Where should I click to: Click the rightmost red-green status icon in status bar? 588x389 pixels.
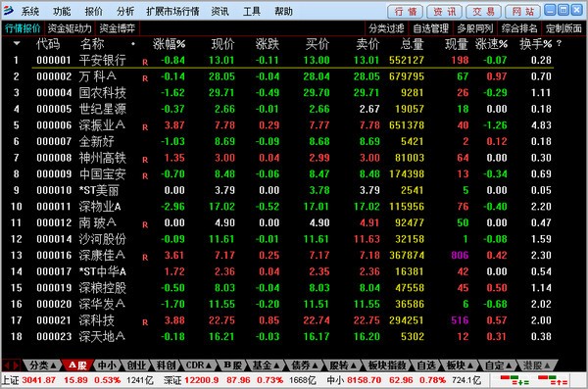coord(553,379)
